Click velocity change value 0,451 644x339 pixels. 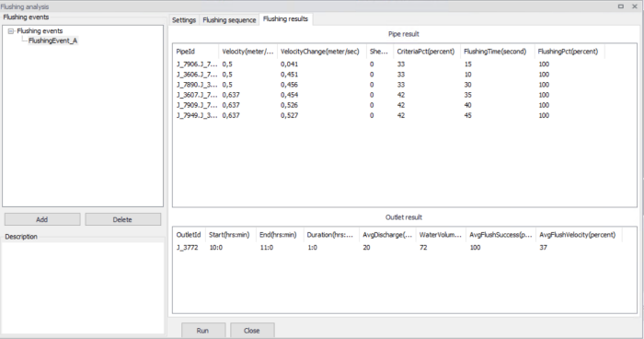coord(289,75)
